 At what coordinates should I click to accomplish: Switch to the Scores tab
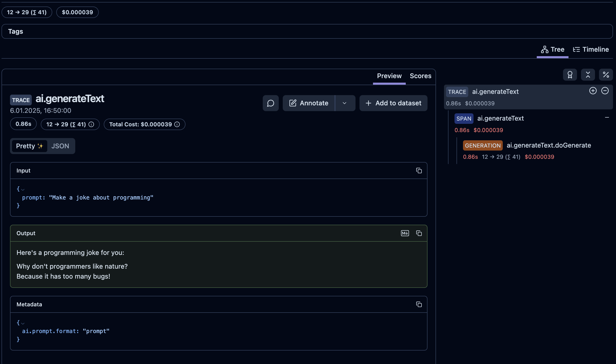420,76
